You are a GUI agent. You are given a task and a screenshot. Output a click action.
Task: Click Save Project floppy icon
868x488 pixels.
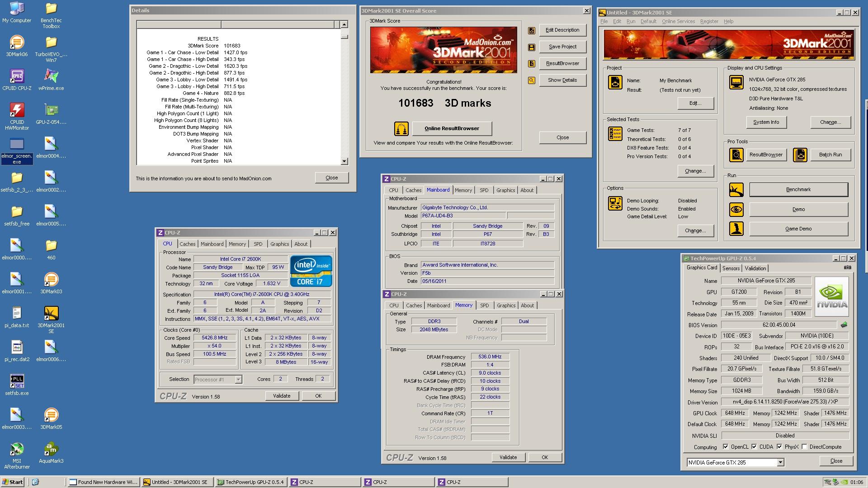coord(532,47)
